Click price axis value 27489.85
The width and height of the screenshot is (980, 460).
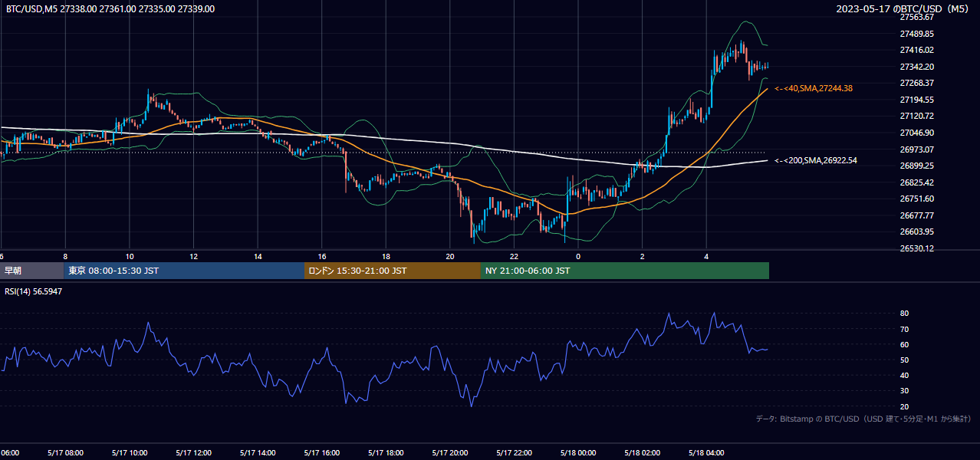916,34
